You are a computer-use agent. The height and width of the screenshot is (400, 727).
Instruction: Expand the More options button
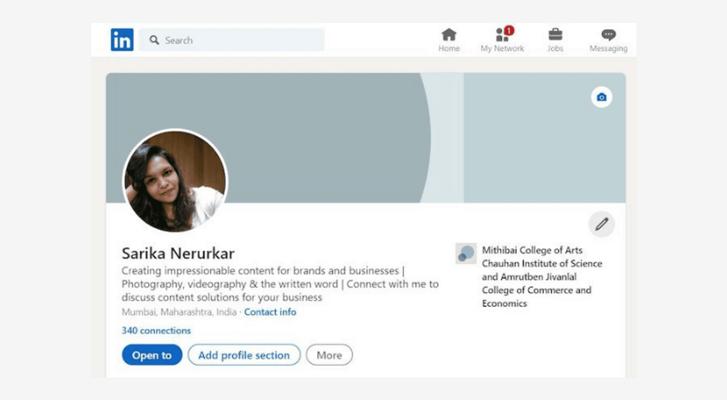[329, 355]
